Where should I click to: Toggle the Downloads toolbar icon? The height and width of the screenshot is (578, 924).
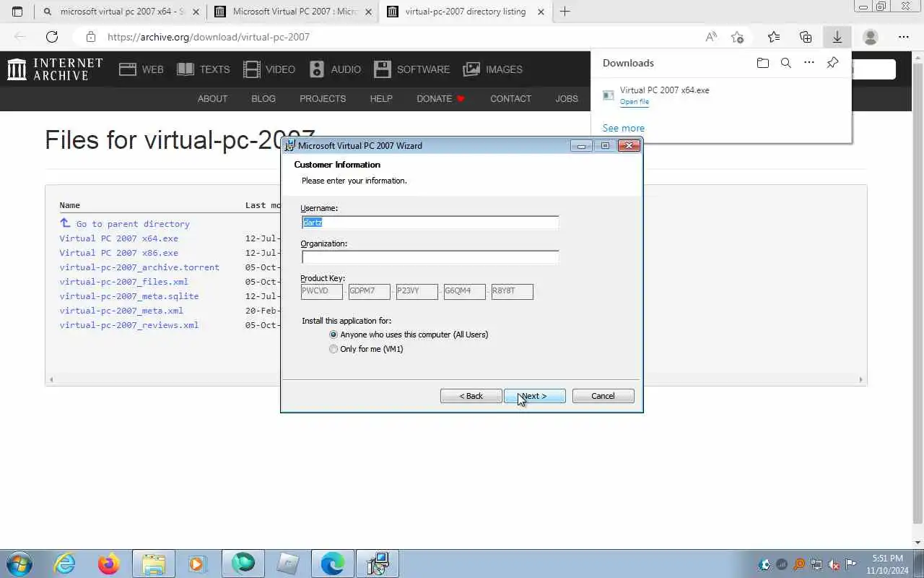[x=837, y=37]
